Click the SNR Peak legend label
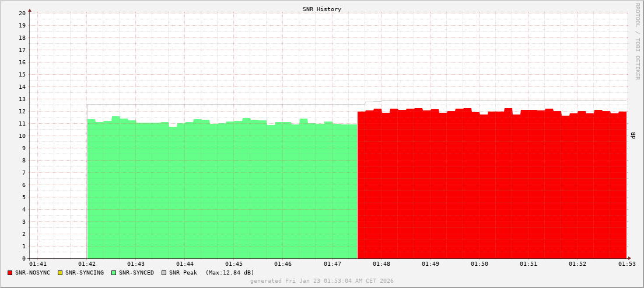Image resolution: width=644 pixels, height=288 pixels. (183, 273)
